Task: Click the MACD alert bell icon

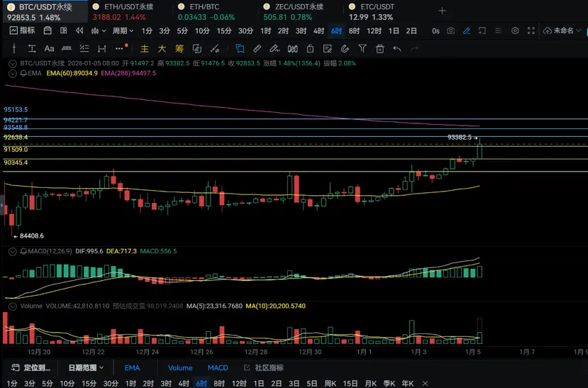Action: click(x=23, y=252)
